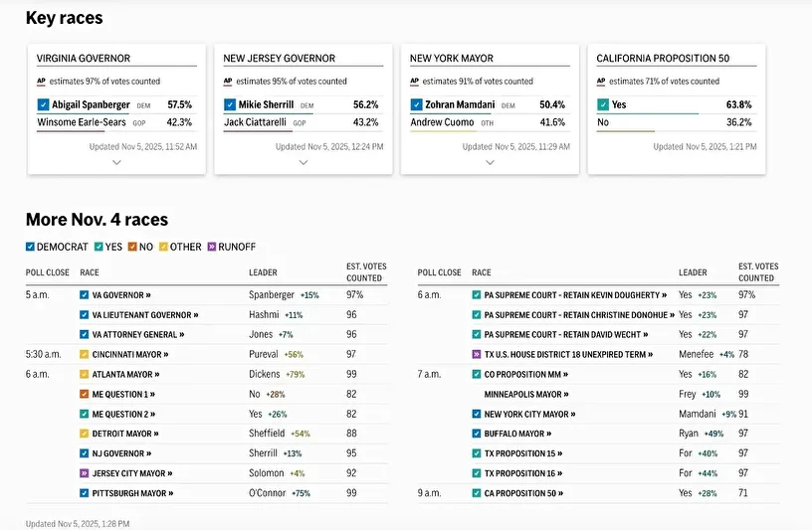Image resolution: width=812 pixels, height=530 pixels.
Task: Expand the New Jersey Governor card chevron
Action: (x=304, y=163)
